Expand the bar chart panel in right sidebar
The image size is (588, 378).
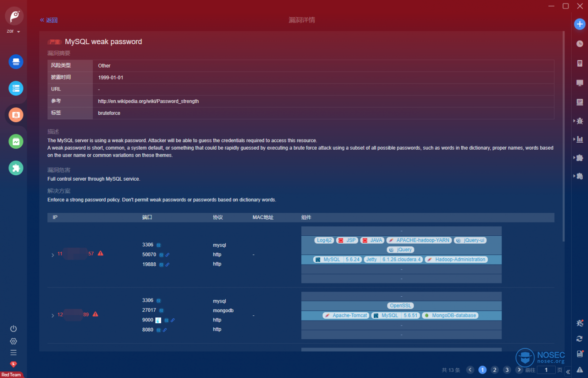coord(579,139)
